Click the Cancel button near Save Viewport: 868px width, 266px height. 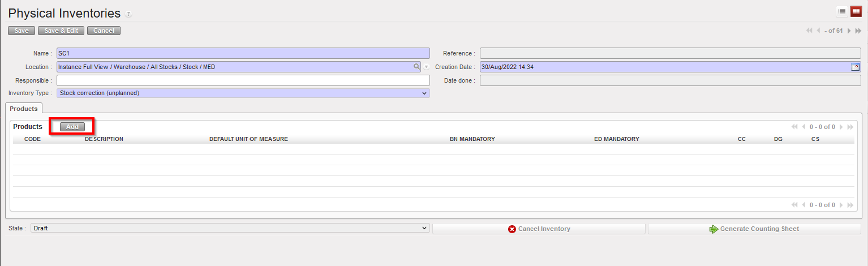click(x=104, y=31)
